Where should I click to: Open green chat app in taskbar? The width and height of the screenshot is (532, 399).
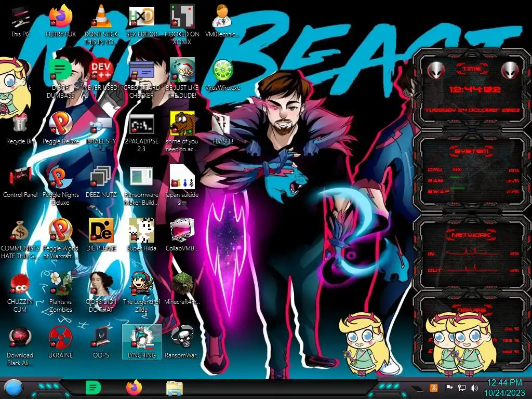click(94, 388)
